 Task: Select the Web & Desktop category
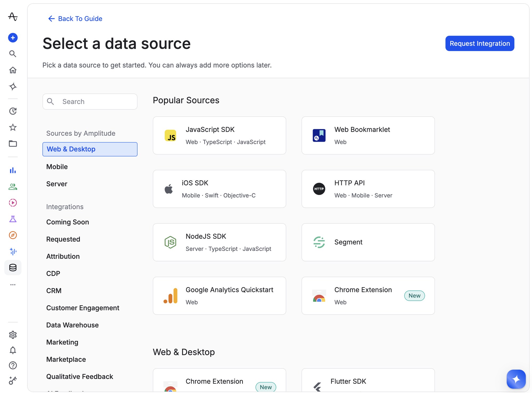click(90, 149)
